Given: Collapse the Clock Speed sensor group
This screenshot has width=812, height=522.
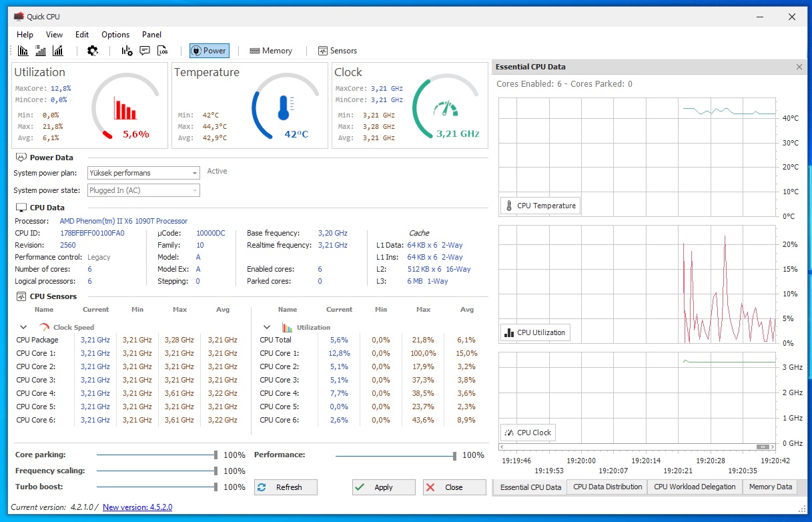Looking at the screenshot, I should [x=23, y=327].
